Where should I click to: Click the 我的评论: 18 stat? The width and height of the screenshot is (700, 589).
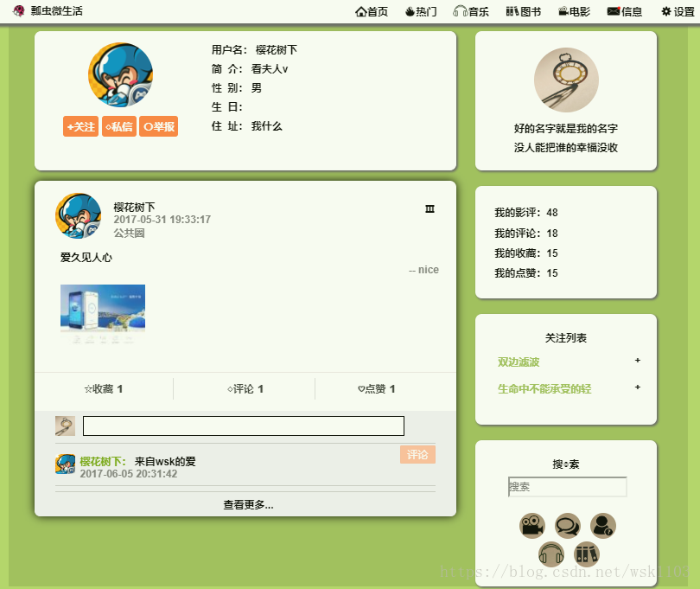point(526,234)
